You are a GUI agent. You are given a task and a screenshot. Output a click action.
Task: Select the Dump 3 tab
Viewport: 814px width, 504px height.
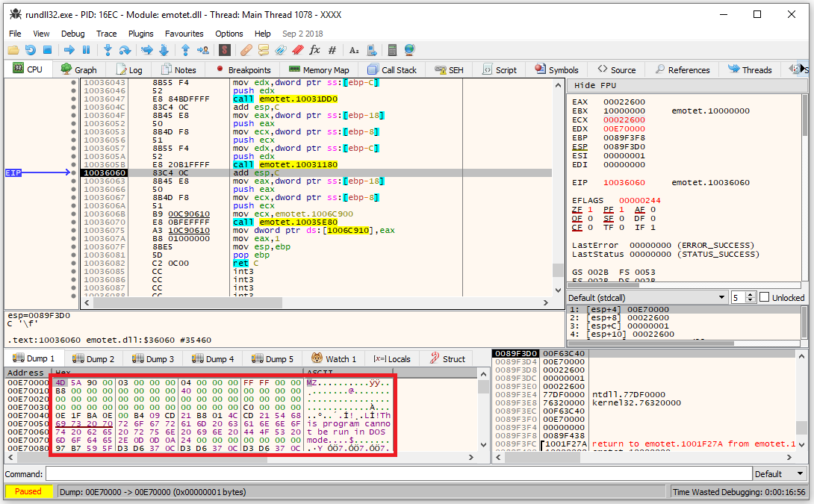[x=154, y=358]
